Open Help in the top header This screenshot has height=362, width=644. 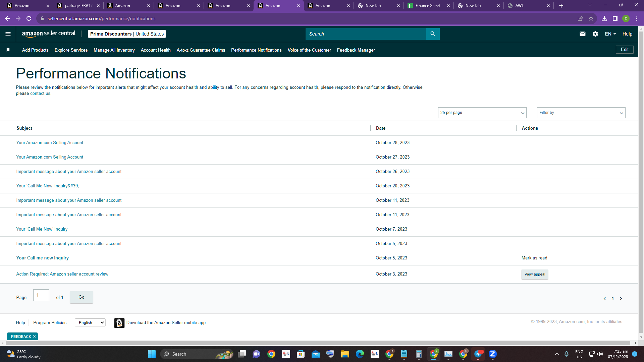tap(627, 34)
